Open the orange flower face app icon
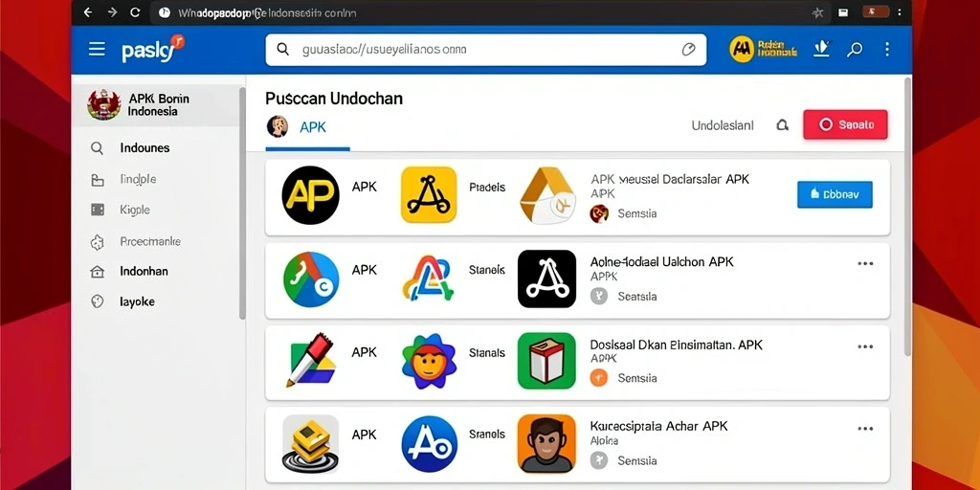980x490 pixels. pos(429,361)
